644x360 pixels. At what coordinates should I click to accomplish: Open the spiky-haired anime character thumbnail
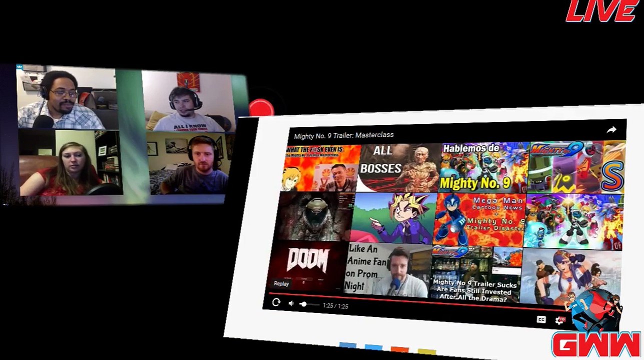[x=394, y=218]
